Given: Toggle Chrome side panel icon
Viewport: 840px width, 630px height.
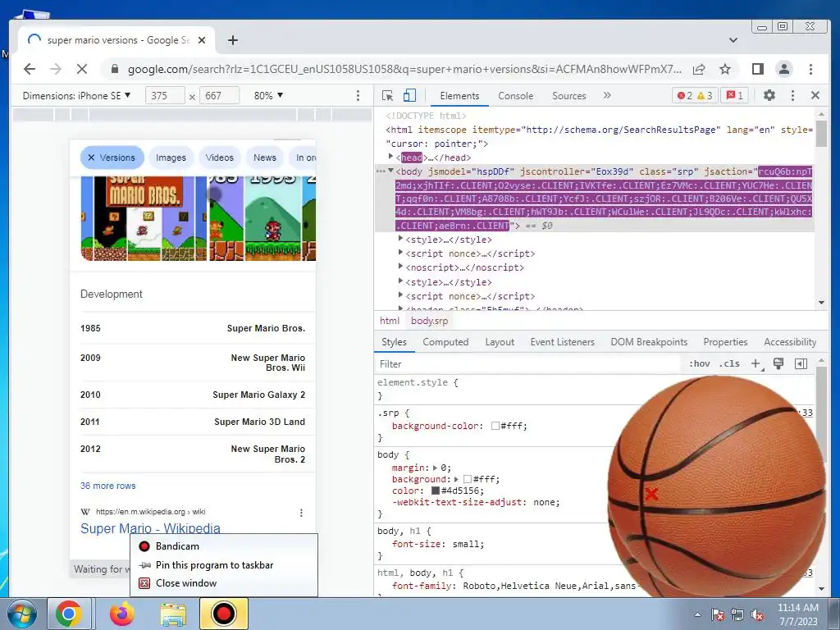Looking at the screenshot, I should coord(757,69).
